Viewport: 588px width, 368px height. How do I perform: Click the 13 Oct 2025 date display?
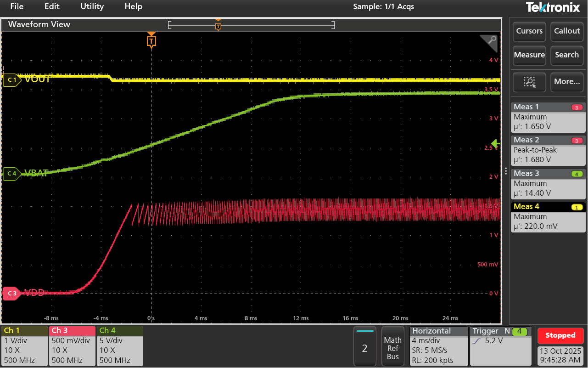click(x=560, y=351)
